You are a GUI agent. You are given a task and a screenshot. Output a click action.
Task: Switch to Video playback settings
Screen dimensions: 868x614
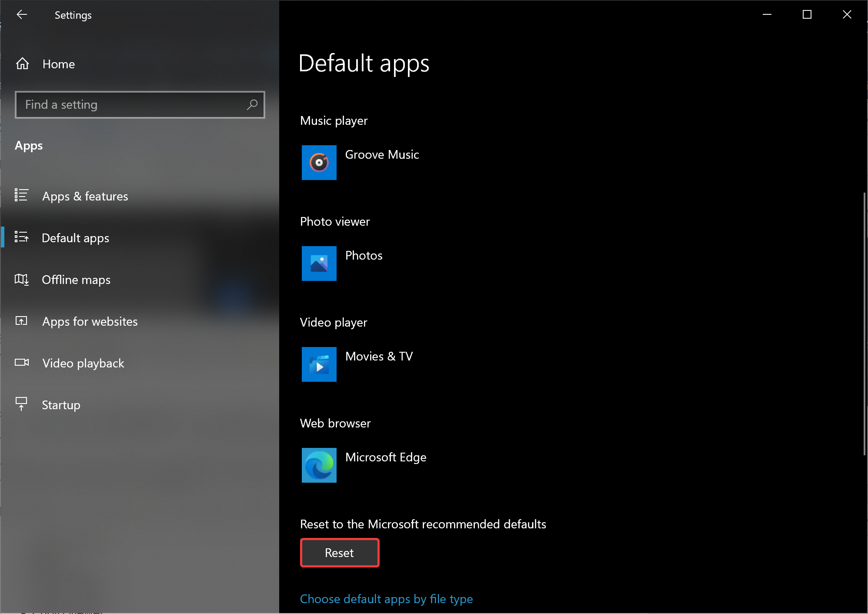(140, 363)
